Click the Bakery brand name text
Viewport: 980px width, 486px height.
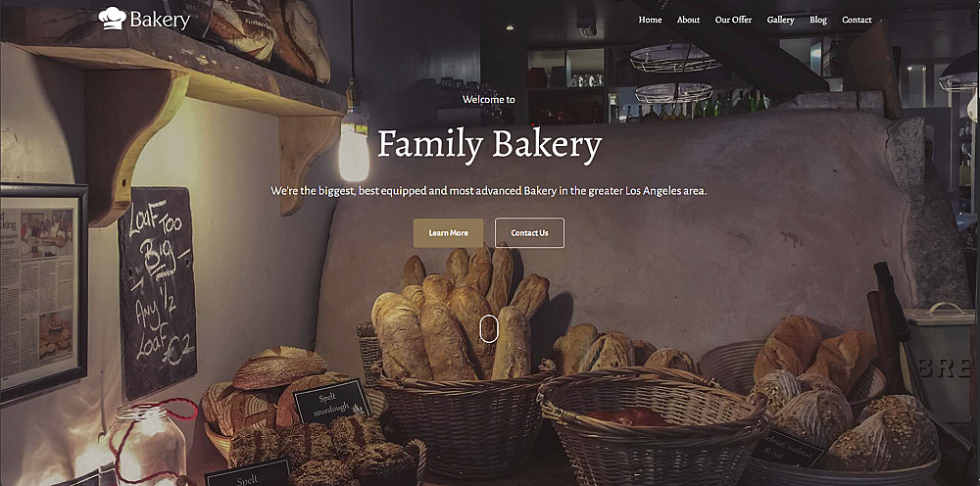(160, 20)
